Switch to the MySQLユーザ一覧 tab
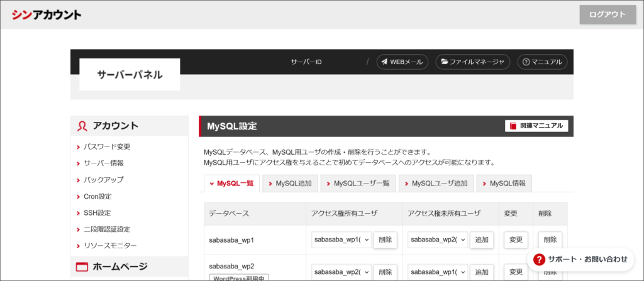 [x=358, y=184]
